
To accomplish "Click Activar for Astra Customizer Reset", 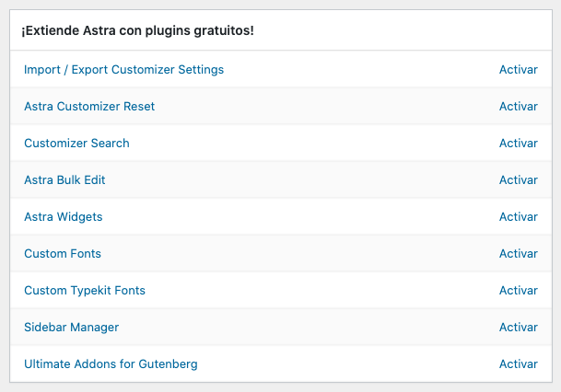I will point(518,107).
